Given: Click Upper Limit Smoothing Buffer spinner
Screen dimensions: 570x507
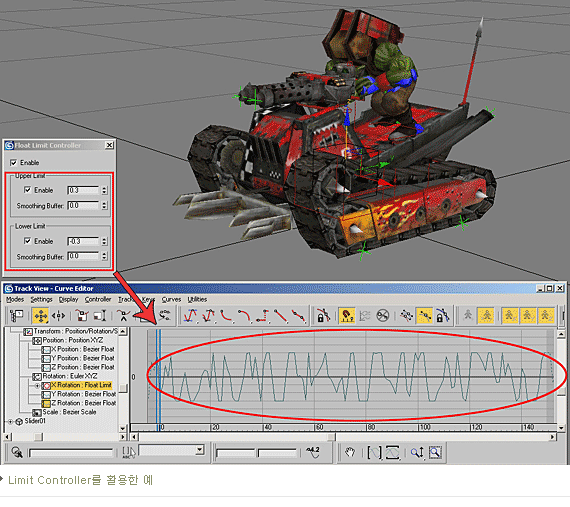Looking at the screenshot, I should pyautogui.click(x=105, y=206).
